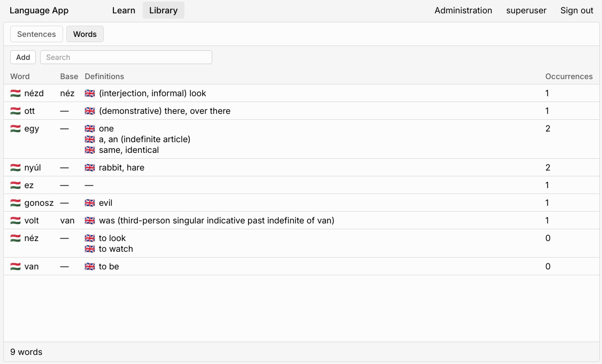Viewport: 602px width, 364px height.
Task: Click the UK flag beside 'to watch'
Action: point(90,249)
